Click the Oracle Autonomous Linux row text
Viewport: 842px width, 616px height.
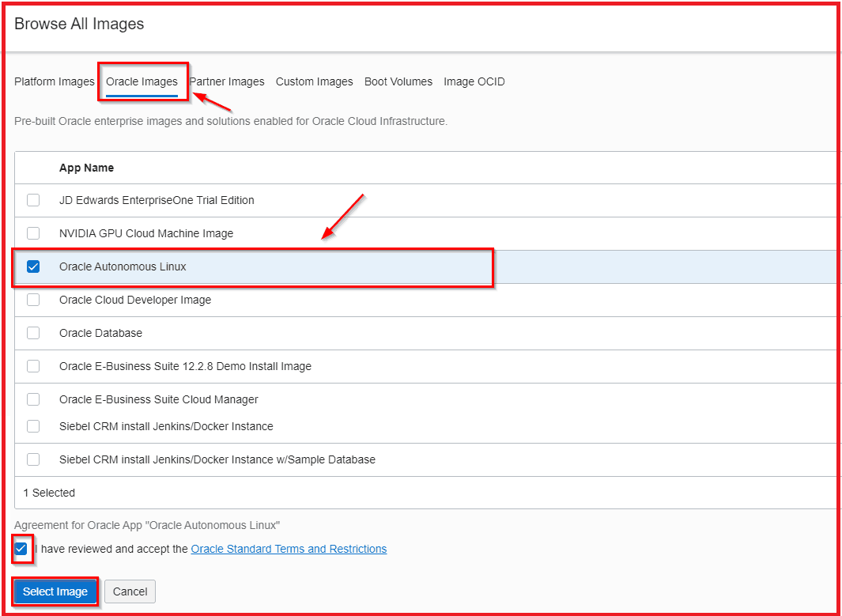[123, 266]
